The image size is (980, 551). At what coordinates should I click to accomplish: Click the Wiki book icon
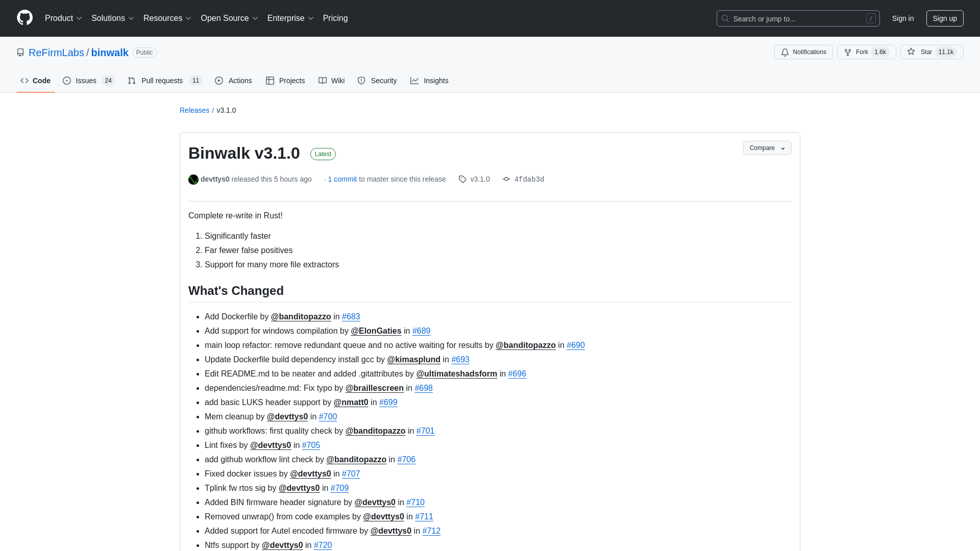pos(323,81)
